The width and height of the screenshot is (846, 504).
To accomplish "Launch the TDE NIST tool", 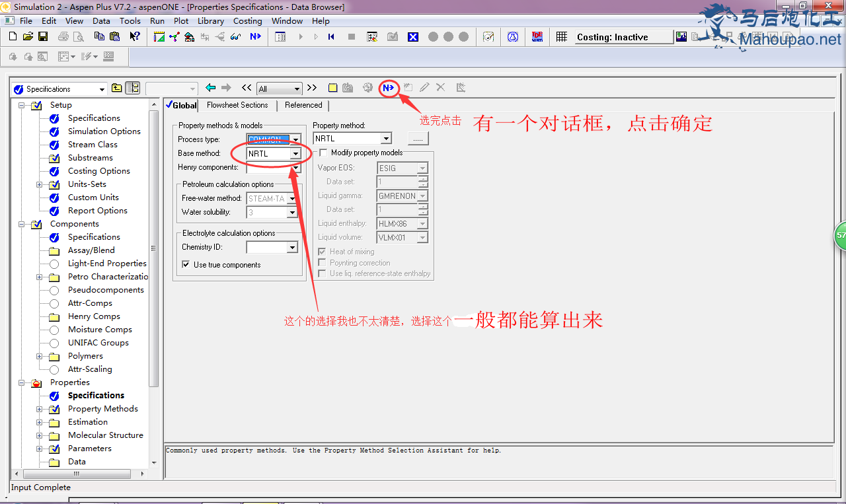I will pyautogui.click(x=537, y=37).
